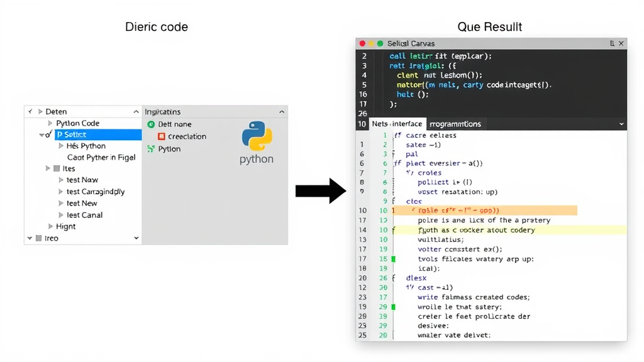Image resolution: width=644 pixels, height=362 pixels.
Task: Click the green icon next to Pytlon
Action: click(151, 149)
